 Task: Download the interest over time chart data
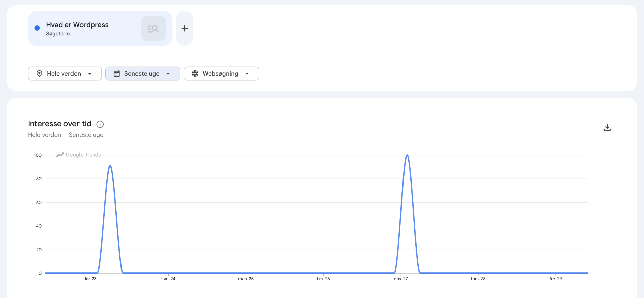tap(607, 127)
